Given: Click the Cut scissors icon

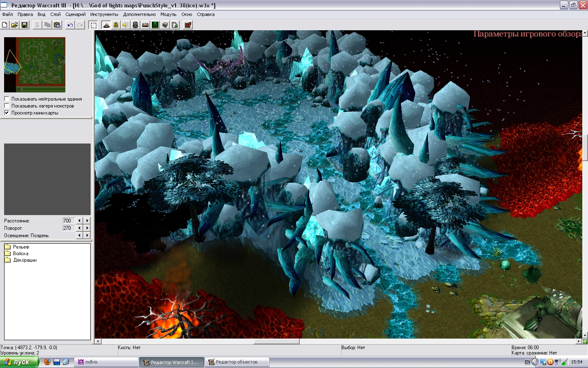Looking at the screenshot, I should coord(37,25).
